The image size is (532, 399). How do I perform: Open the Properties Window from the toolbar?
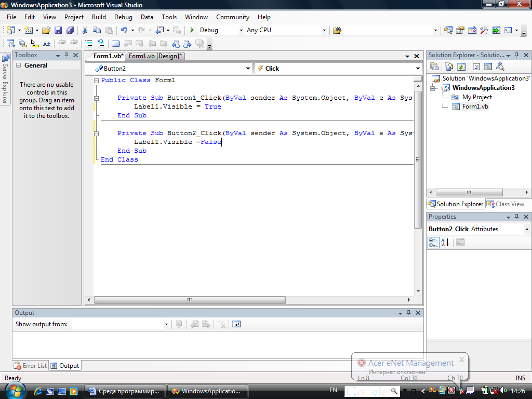pyautogui.click(x=460, y=30)
